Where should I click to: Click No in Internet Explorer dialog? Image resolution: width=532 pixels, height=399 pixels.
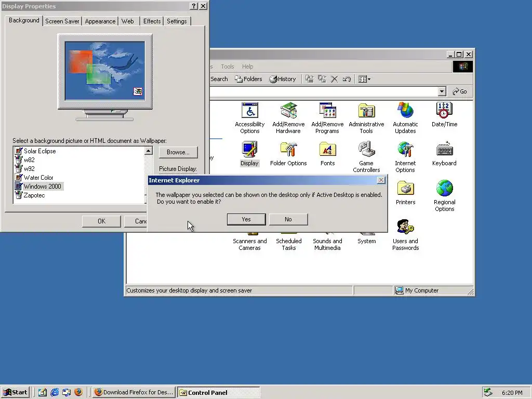coord(288,219)
